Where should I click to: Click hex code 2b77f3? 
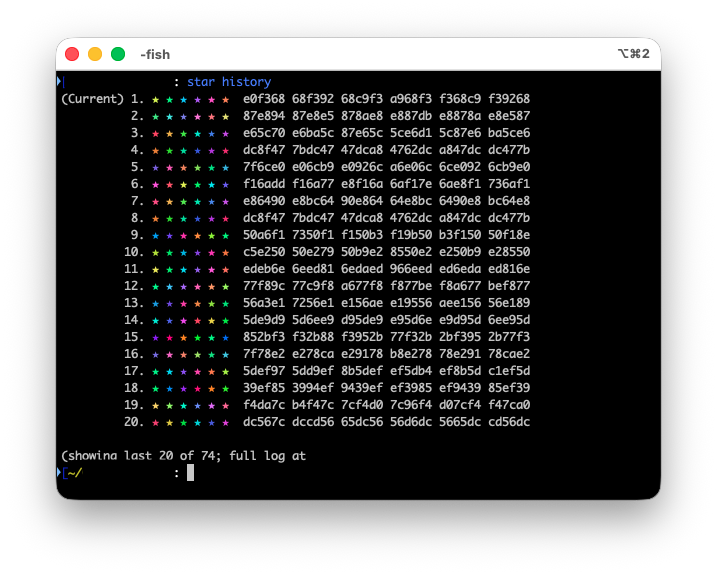point(509,337)
